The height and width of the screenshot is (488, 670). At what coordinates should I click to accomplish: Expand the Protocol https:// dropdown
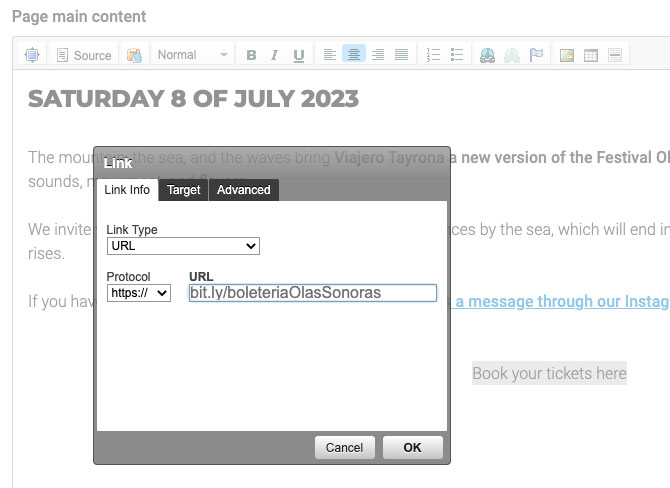click(x=139, y=293)
